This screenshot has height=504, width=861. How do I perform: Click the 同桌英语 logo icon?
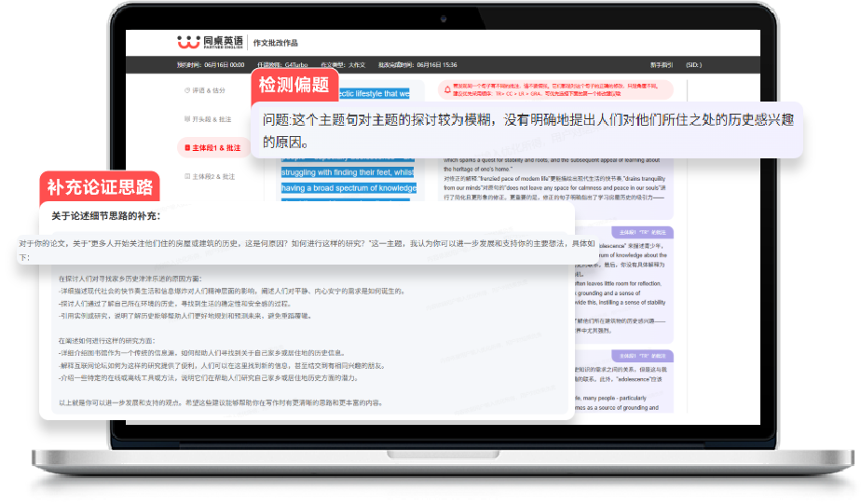tap(189, 42)
